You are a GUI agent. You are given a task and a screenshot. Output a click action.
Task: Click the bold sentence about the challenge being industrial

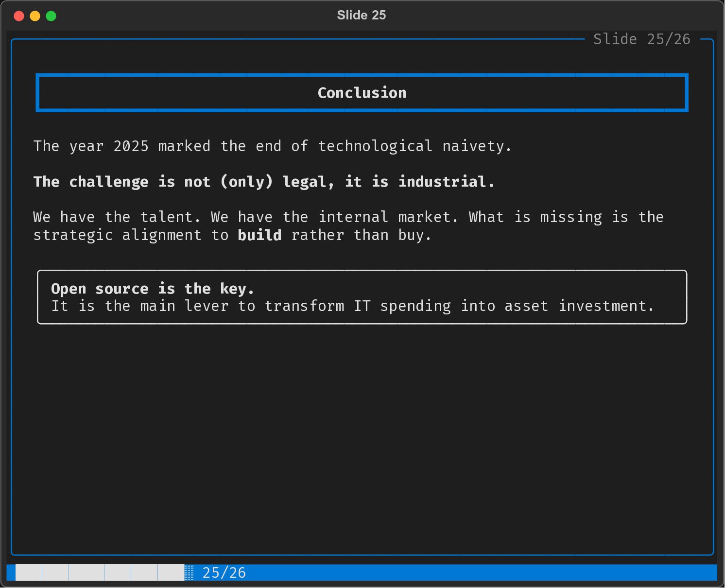[264, 182]
